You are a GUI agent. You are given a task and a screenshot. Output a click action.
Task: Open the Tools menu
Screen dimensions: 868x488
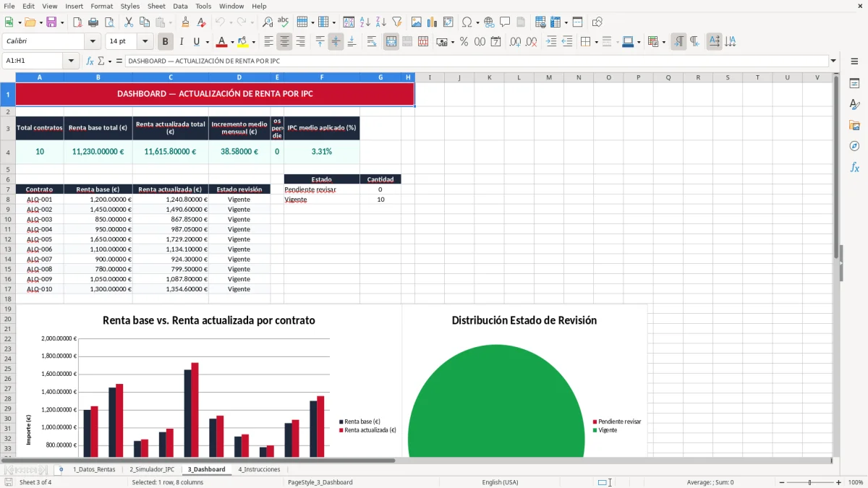(x=203, y=6)
